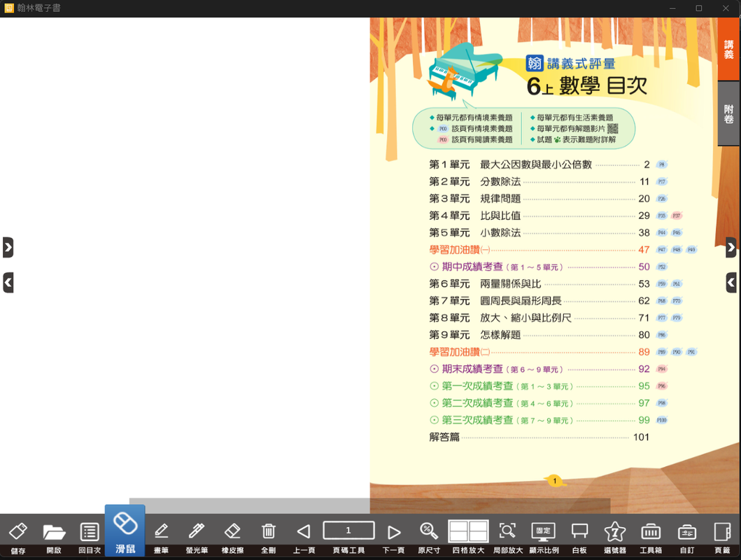741x560 pixels.
Task: Click the P70 leaf page badge
Action: [x=677, y=300]
